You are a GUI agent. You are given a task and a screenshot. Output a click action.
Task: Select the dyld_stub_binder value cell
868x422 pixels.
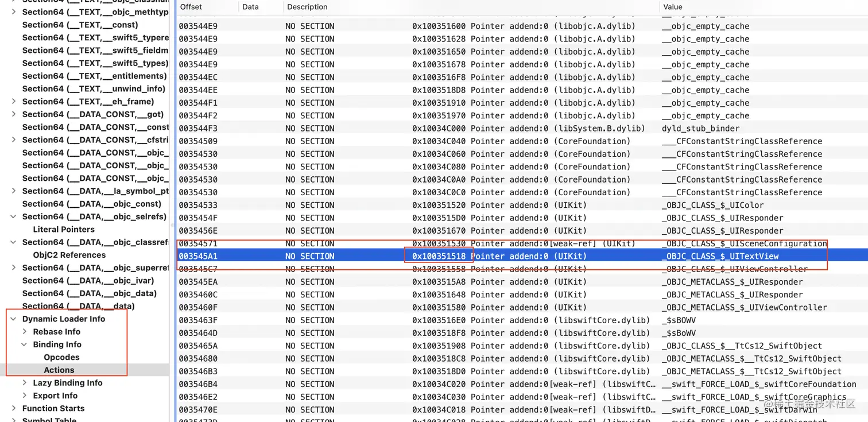(x=700, y=128)
